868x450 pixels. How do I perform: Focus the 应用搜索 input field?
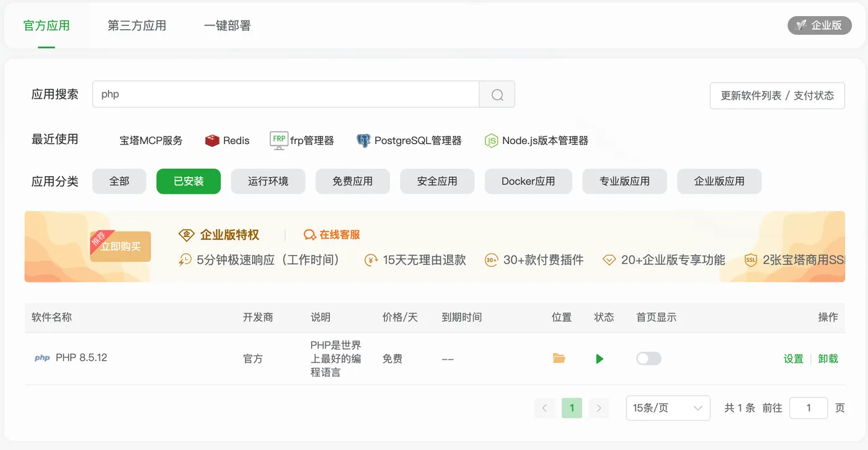pos(286,94)
